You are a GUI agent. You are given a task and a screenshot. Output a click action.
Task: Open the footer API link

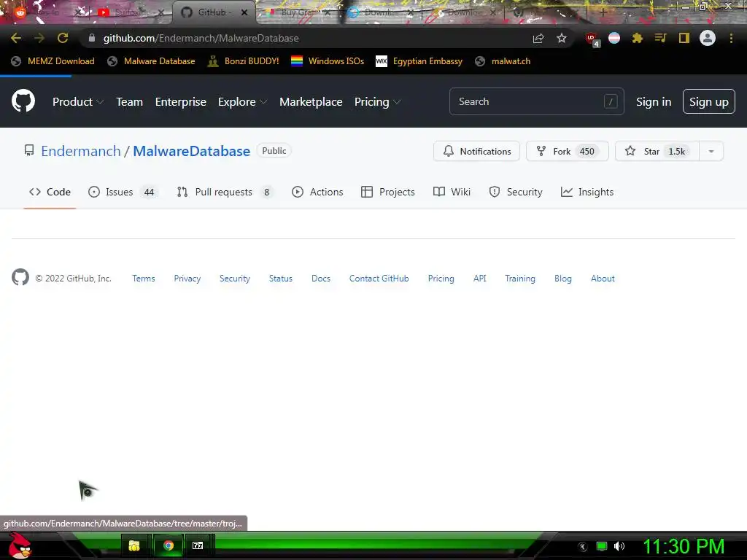click(x=480, y=279)
